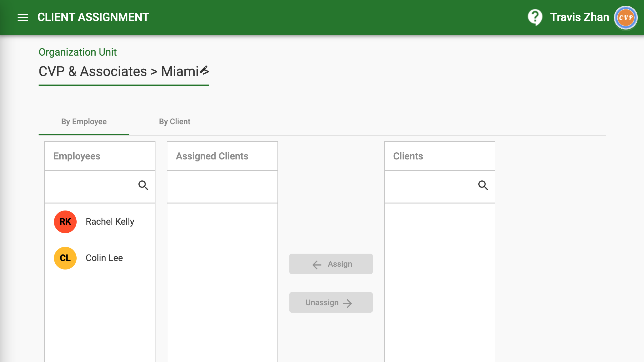This screenshot has height=362, width=644.
Task: Focus the Clients search input field
Action: point(430,186)
